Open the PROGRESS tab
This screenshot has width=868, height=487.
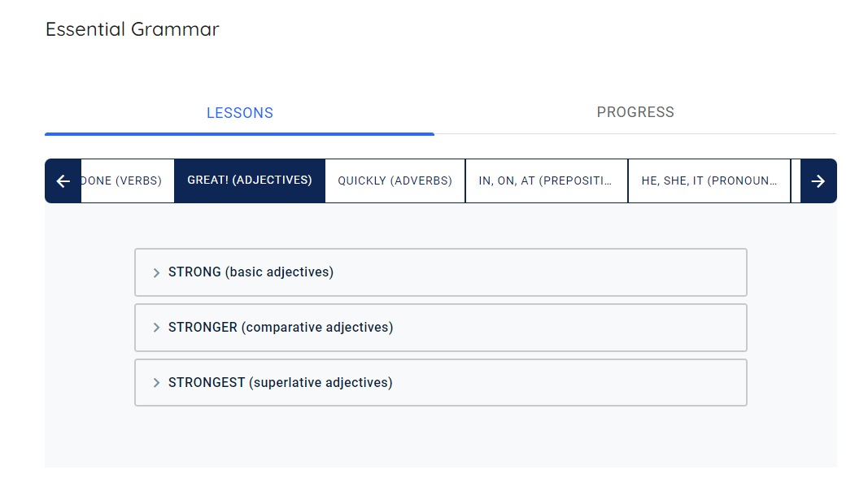pos(635,112)
